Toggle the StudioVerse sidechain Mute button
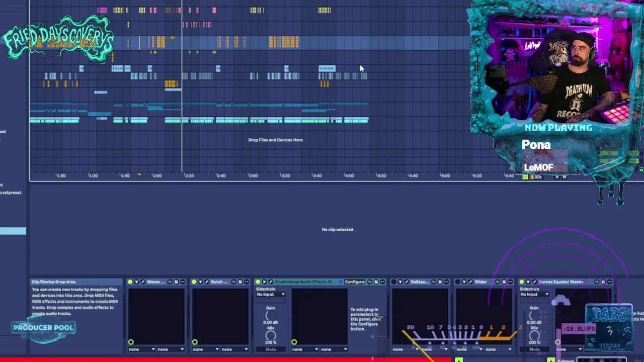 (271, 349)
